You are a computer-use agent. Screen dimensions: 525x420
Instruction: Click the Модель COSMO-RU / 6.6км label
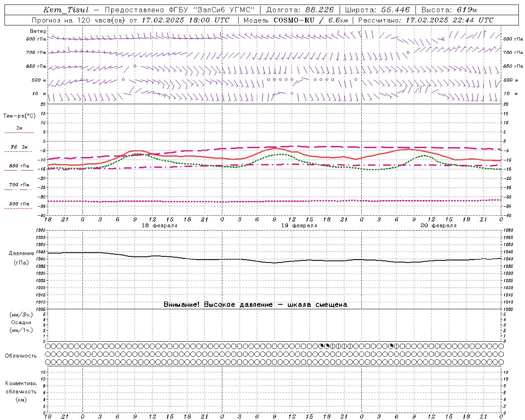[296, 20]
